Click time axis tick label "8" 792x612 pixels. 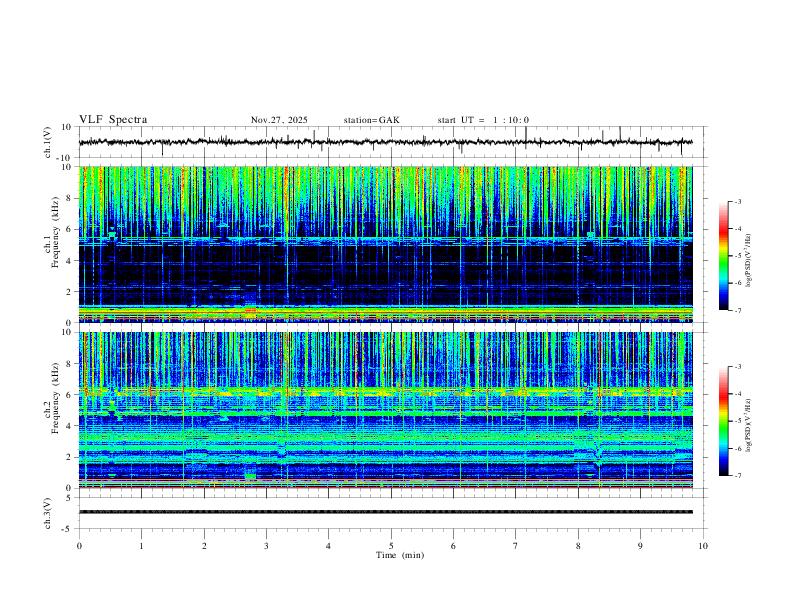pos(578,546)
